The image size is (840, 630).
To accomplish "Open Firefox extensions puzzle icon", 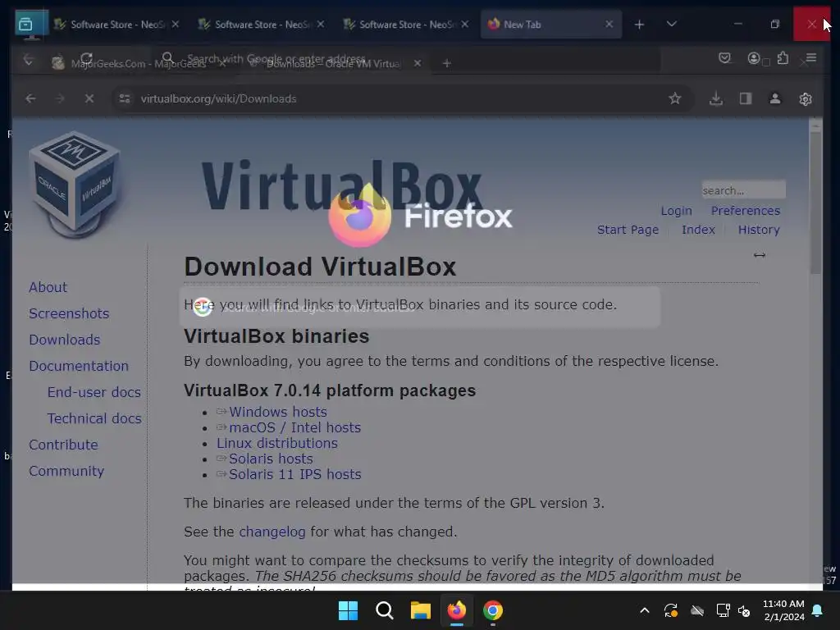I will pos(783,58).
